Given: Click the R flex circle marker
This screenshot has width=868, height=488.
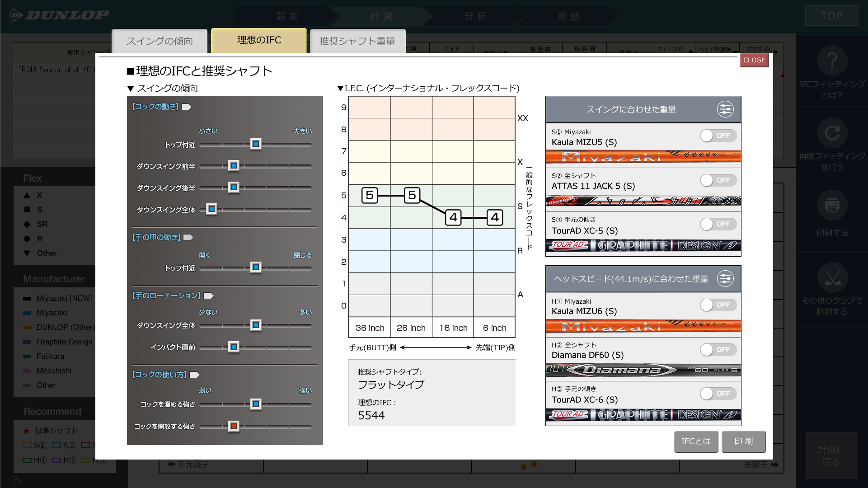Looking at the screenshot, I should coord(27,239).
